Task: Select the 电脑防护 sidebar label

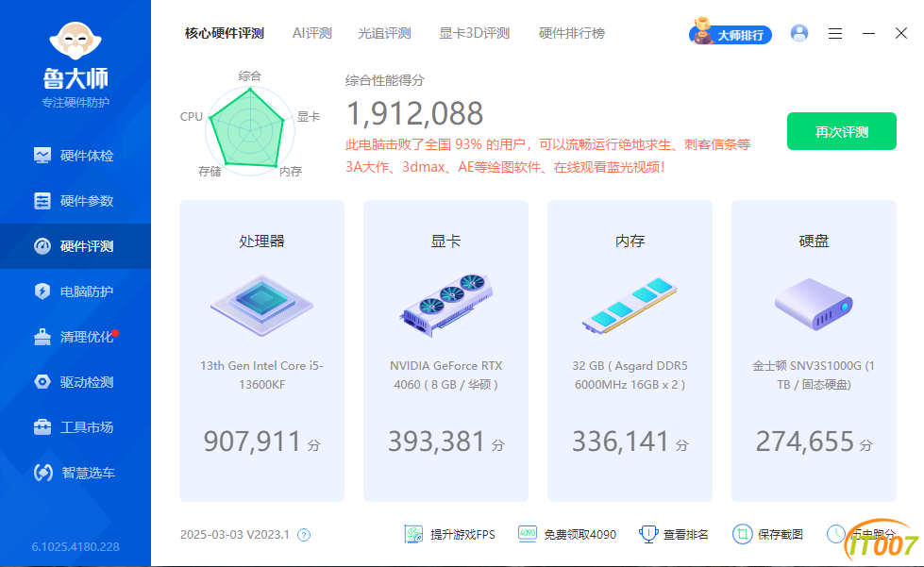Action: [x=87, y=292]
